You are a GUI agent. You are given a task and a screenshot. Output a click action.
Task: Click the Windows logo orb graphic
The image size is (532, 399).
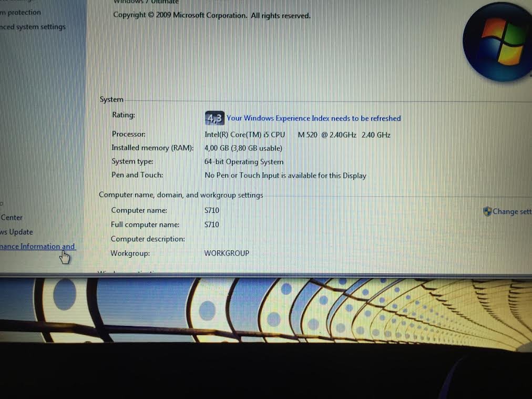point(497,43)
